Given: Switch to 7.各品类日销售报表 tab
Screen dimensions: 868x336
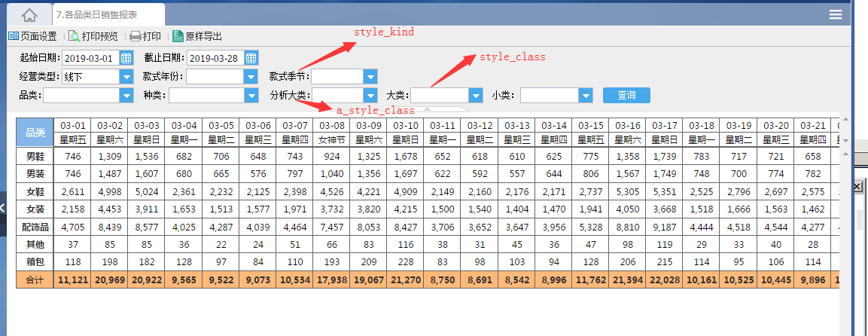Looking at the screenshot, I should pos(109,15).
